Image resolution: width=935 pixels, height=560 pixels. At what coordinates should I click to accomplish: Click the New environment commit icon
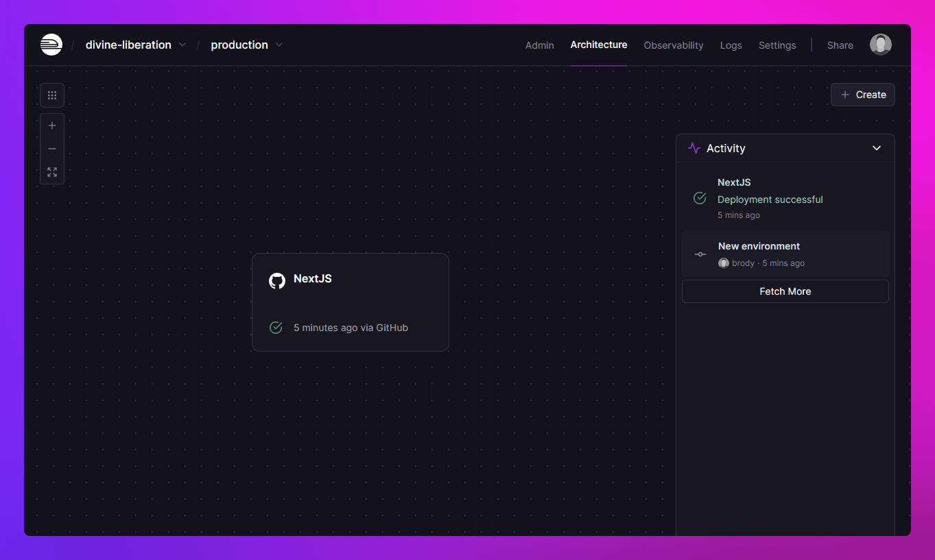[x=700, y=254]
